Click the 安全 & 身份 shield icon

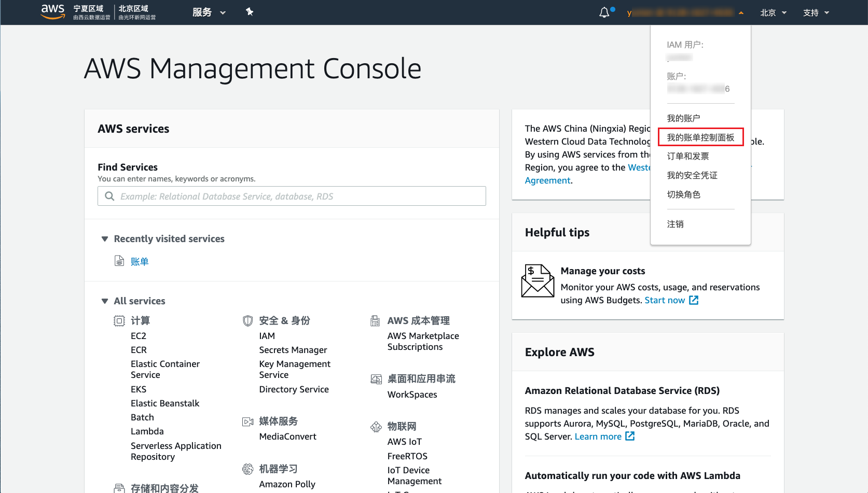(x=247, y=321)
